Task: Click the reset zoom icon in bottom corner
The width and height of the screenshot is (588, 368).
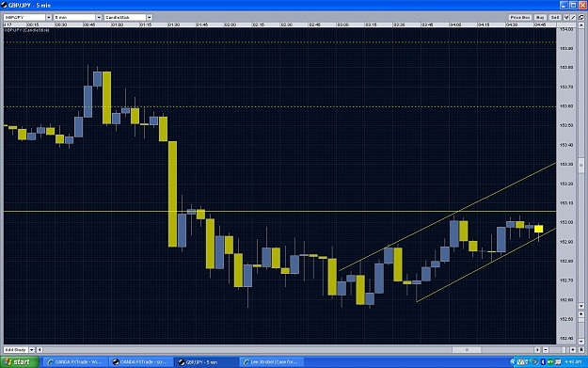Action: coord(581,349)
